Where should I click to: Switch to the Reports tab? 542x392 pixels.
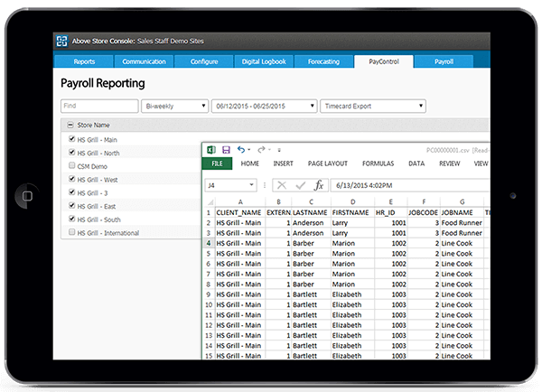[84, 61]
